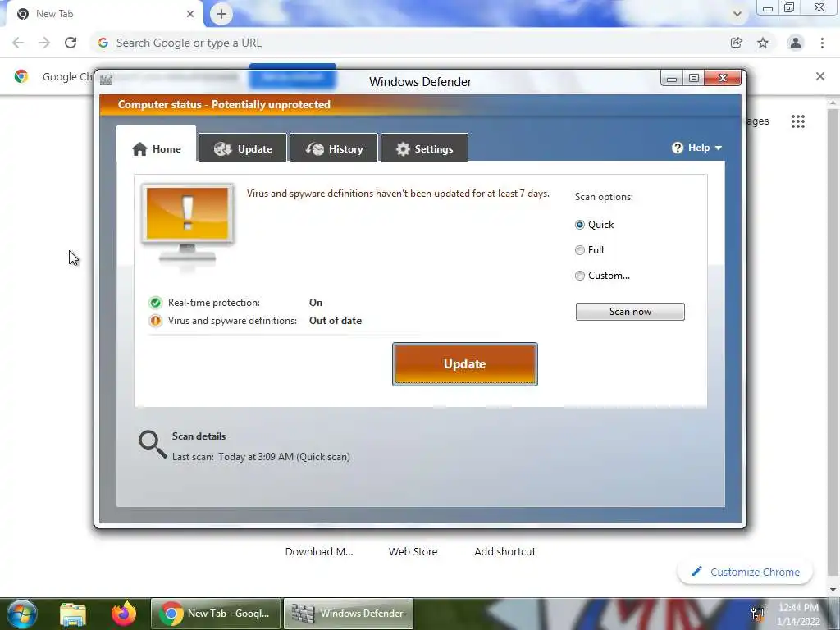Open Chrome tab search chevron
This screenshot has width=840, height=630.
[737, 14]
